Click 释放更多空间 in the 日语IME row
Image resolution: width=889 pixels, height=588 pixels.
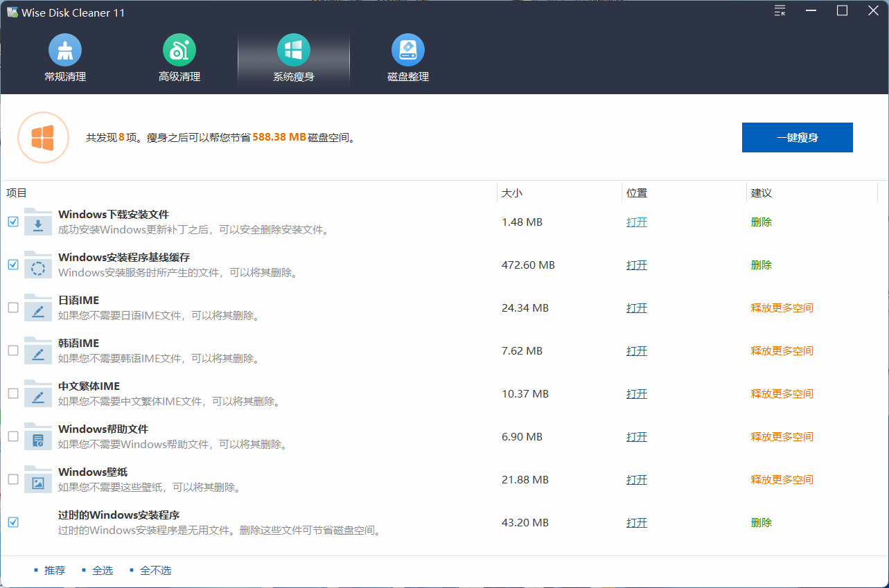[x=782, y=308]
